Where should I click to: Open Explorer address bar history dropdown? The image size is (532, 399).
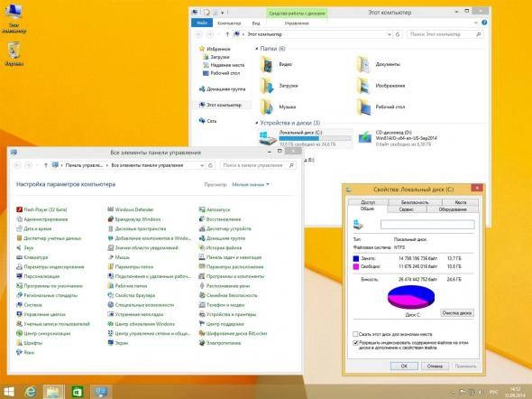coord(389,34)
